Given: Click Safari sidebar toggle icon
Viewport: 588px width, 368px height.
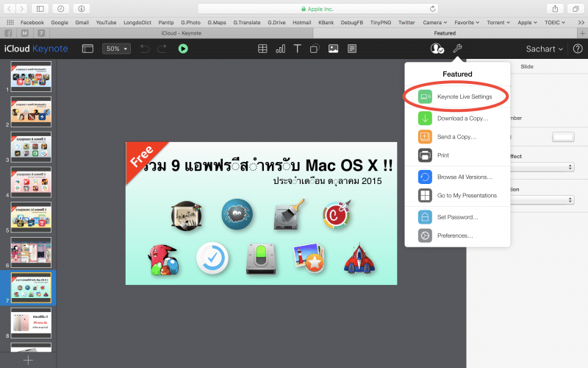Looking at the screenshot, I should [x=40, y=9].
